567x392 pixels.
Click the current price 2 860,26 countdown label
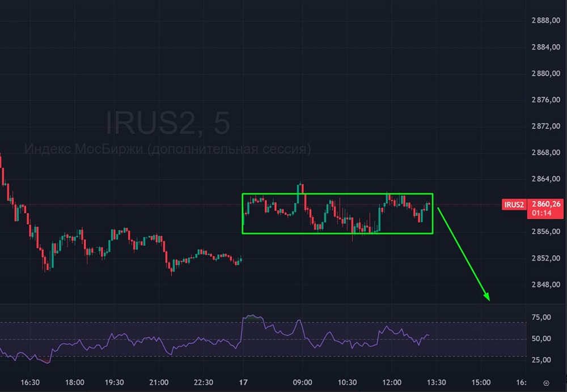[545, 208]
